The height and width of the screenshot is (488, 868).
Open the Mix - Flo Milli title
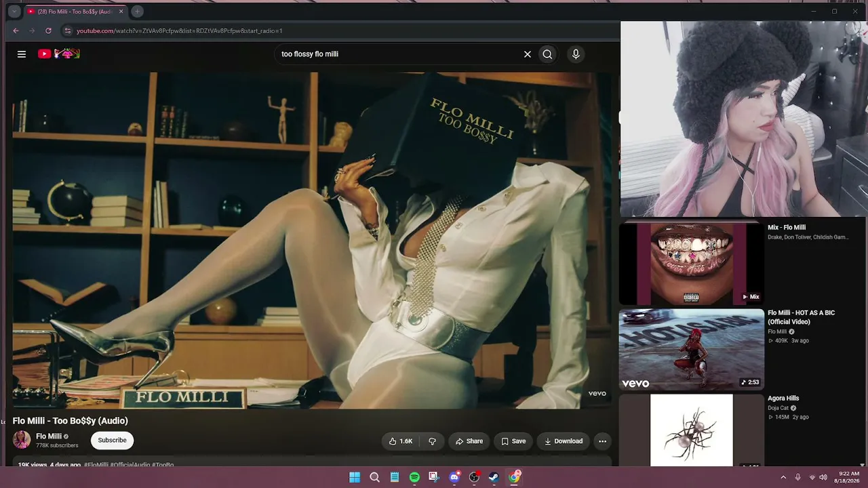click(787, 228)
